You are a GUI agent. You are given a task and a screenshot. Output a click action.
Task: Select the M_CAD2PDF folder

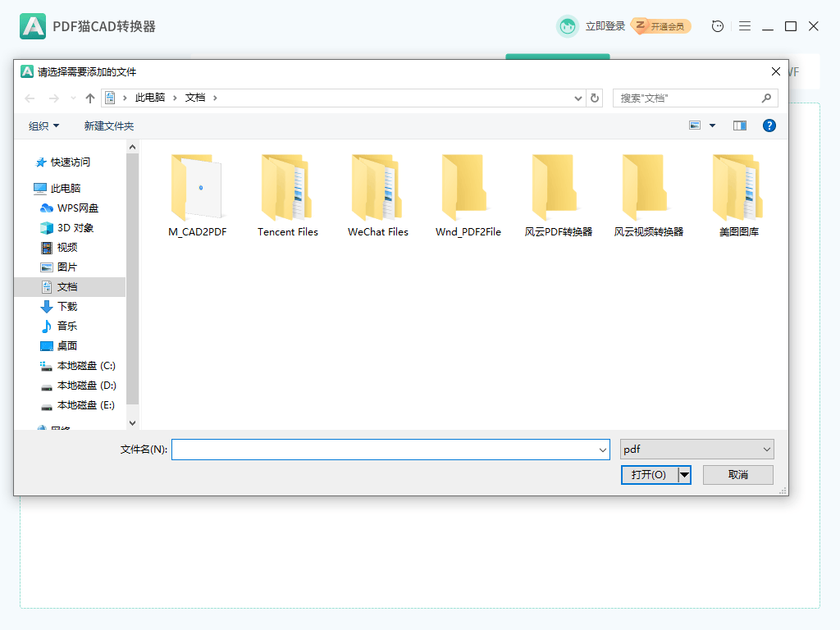click(x=197, y=196)
